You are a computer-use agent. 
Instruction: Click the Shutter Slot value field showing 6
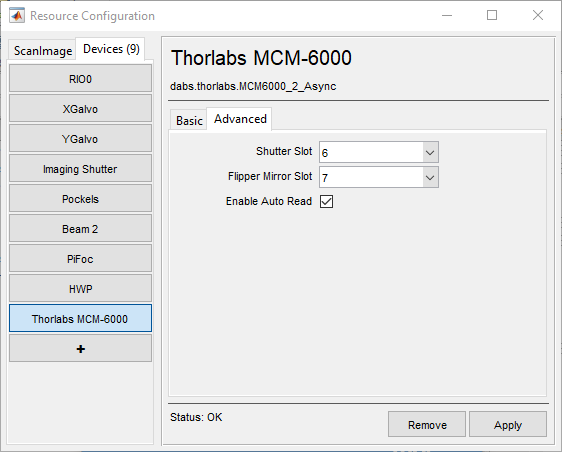pos(371,153)
